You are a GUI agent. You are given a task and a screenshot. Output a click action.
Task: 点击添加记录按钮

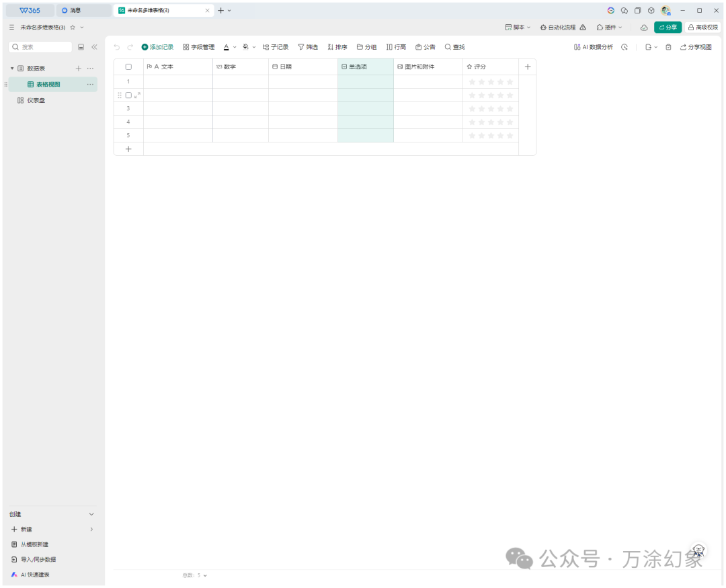point(158,47)
